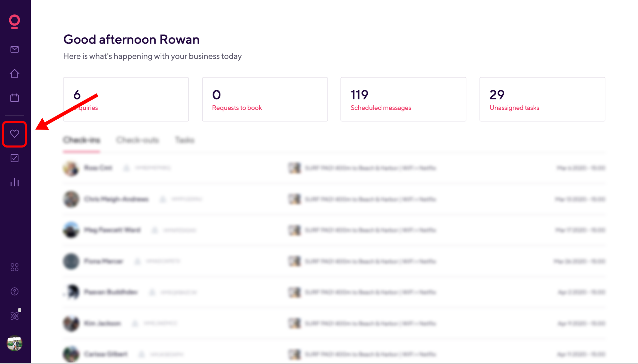
Task: Click the first guest's avatar in the list
Action: (71, 168)
